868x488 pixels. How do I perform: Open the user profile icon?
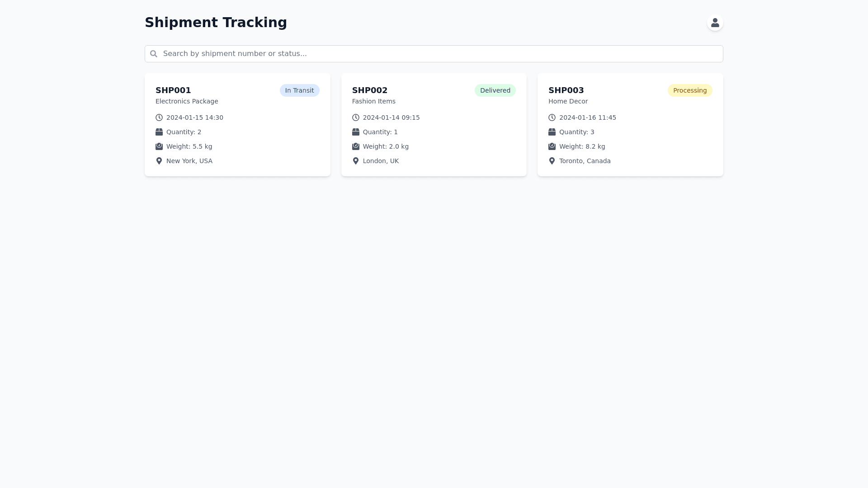click(x=715, y=23)
